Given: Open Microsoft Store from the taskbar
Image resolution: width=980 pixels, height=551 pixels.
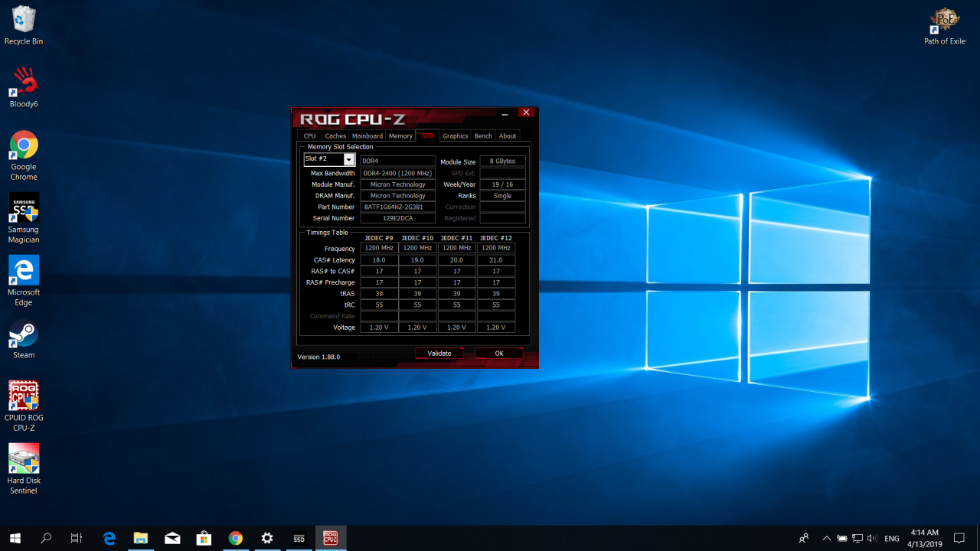Looking at the screenshot, I should tap(204, 538).
